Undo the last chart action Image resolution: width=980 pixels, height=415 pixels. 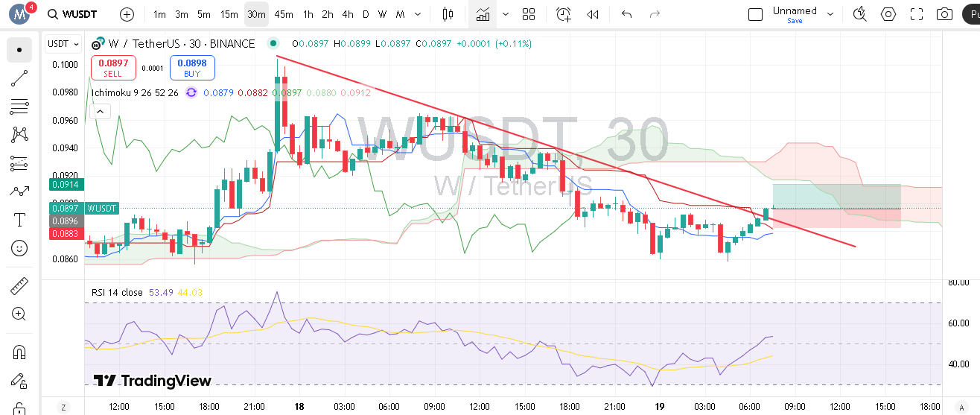pos(626,14)
